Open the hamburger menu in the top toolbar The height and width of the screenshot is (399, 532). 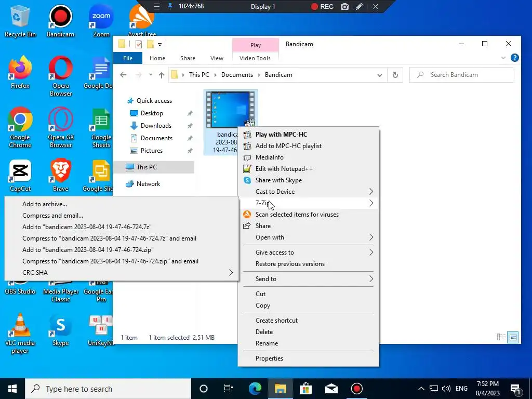tap(156, 6)
